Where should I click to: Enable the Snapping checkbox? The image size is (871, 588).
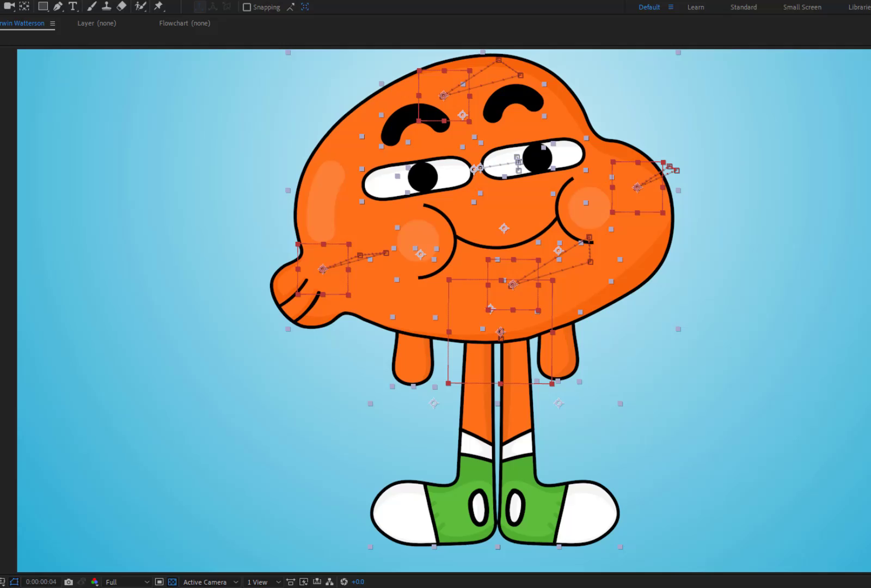[247, 7]
